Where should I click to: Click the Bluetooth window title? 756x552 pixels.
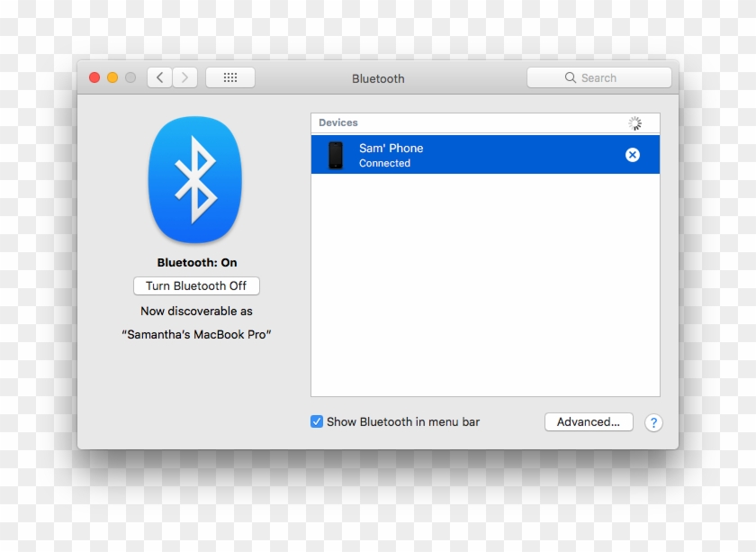coord(378,78)
